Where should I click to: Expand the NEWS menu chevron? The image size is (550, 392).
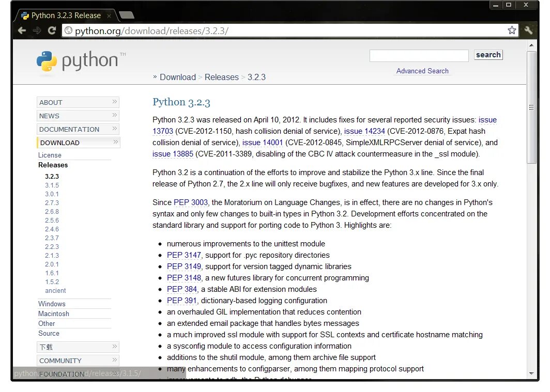tap(114, 115)
